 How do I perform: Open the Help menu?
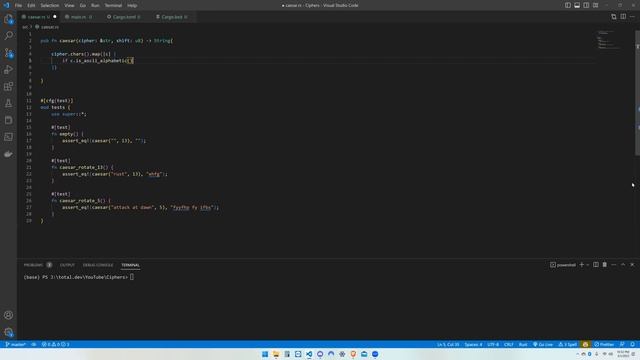click(x=132, y=5)
